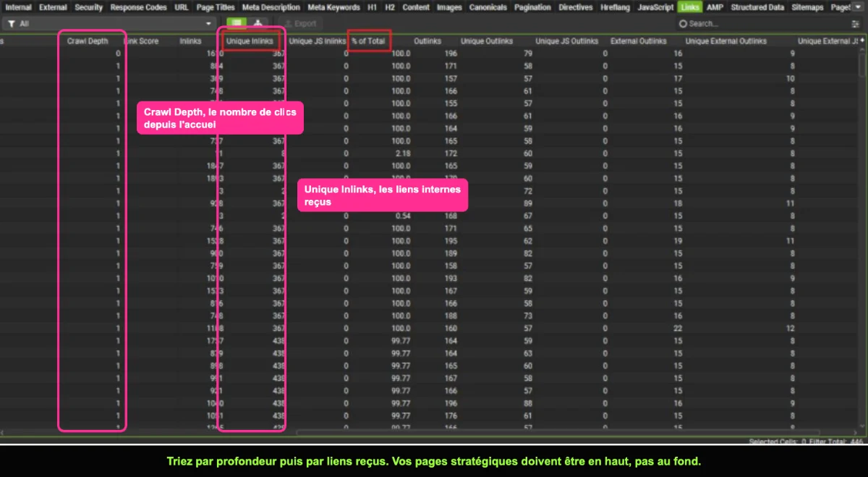Click the funnel filter icon
The width and height of the screenshot is (868, 477).
point(12,24)
